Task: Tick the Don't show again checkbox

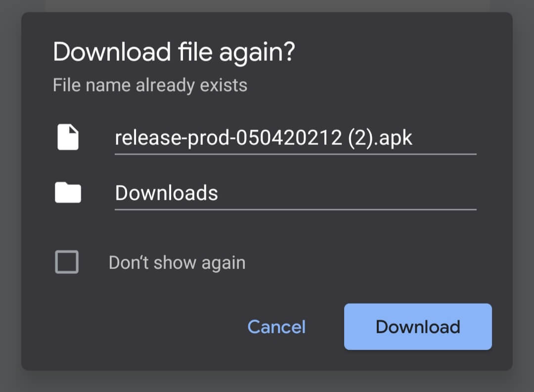Action: [x=67, y=262]
